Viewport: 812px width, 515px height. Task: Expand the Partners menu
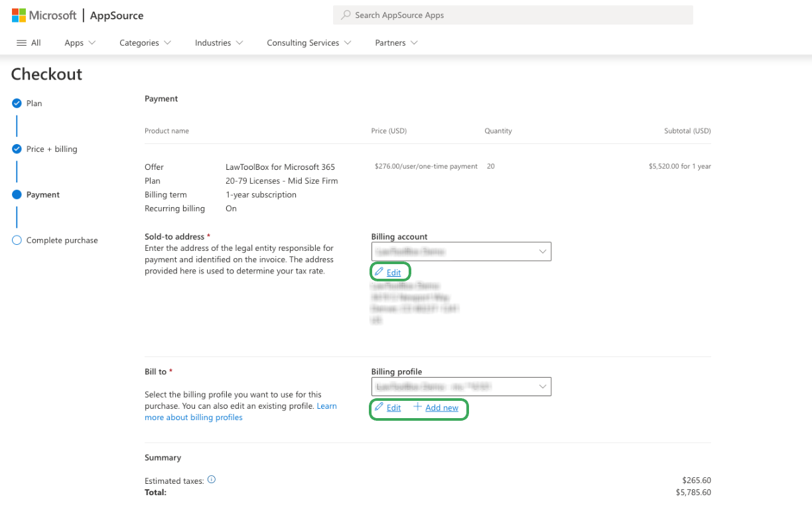click(x=396, y=42)
